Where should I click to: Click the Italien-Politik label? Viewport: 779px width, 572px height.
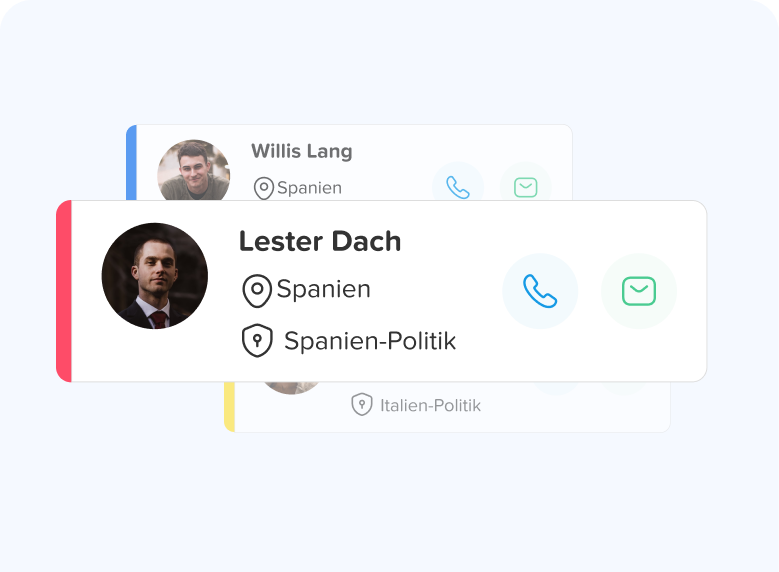click(431, 406)
